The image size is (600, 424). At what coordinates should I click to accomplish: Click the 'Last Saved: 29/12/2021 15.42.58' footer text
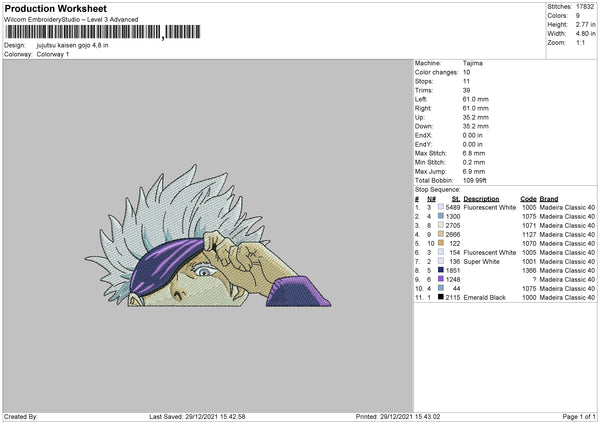[197, 416]
